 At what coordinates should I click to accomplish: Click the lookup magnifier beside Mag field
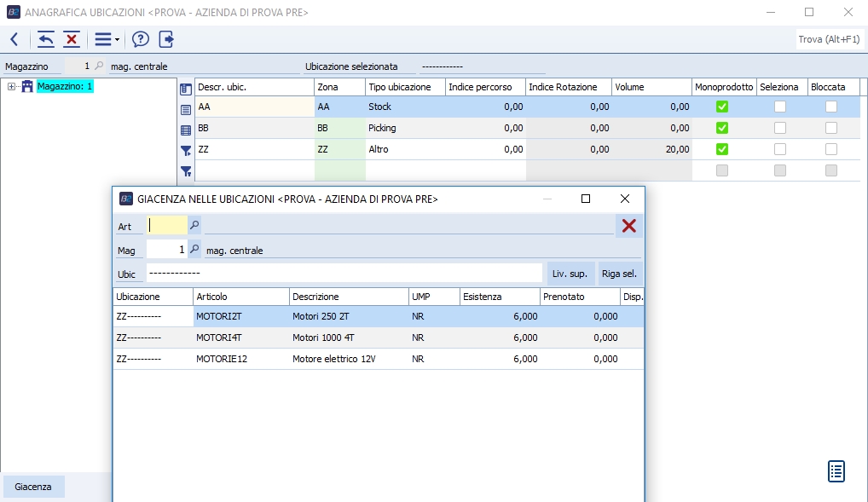coord(194,251)
